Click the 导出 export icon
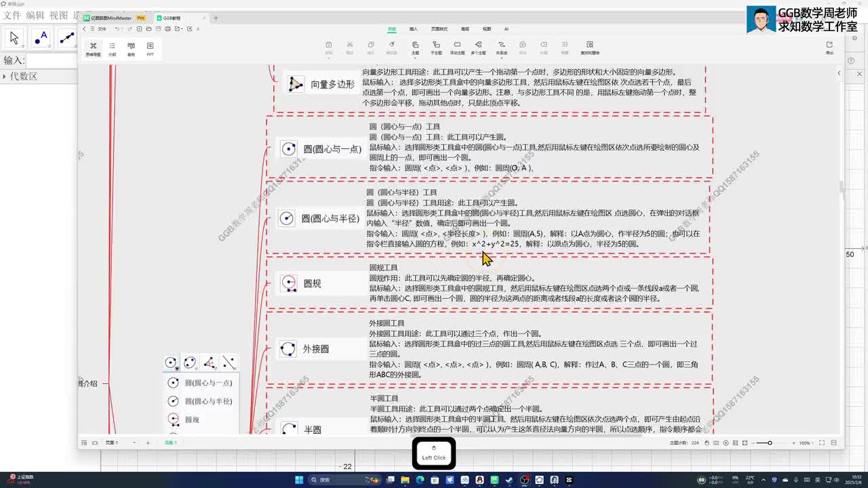Viewport: 868px width, 488px height. tap(829, 47)
